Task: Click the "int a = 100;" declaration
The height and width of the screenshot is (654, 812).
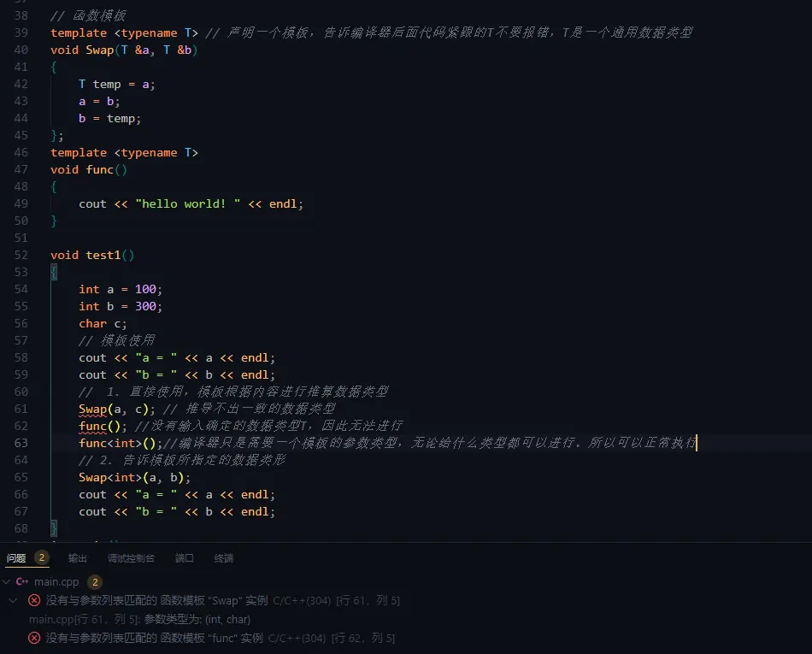Action: coord(121,290)
